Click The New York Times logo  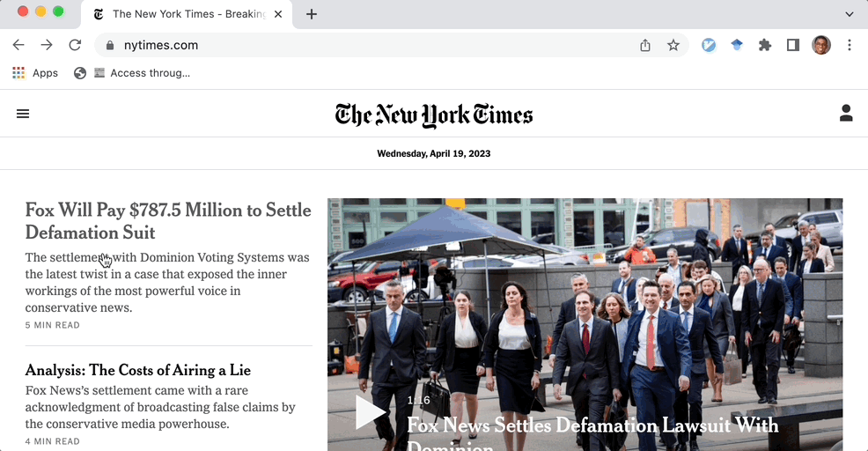(x=433, y=115)
